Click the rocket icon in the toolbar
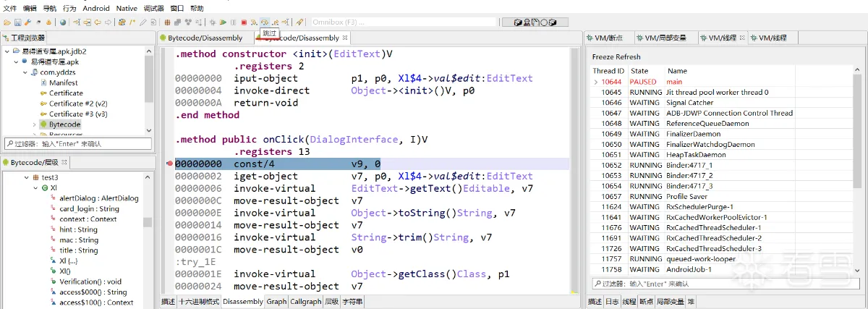 [299, 22]
